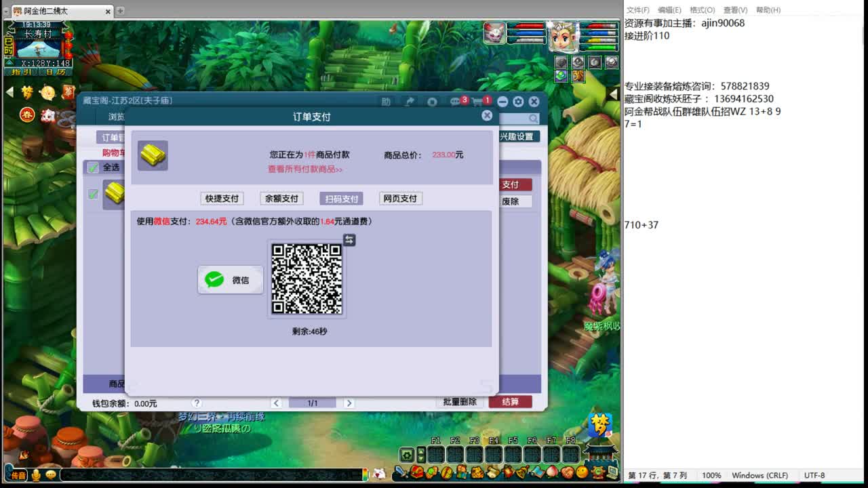Open the 帮助(H) menu in Notepad
Viewport: 868px width, 488px height.
(x=768, y=10)
